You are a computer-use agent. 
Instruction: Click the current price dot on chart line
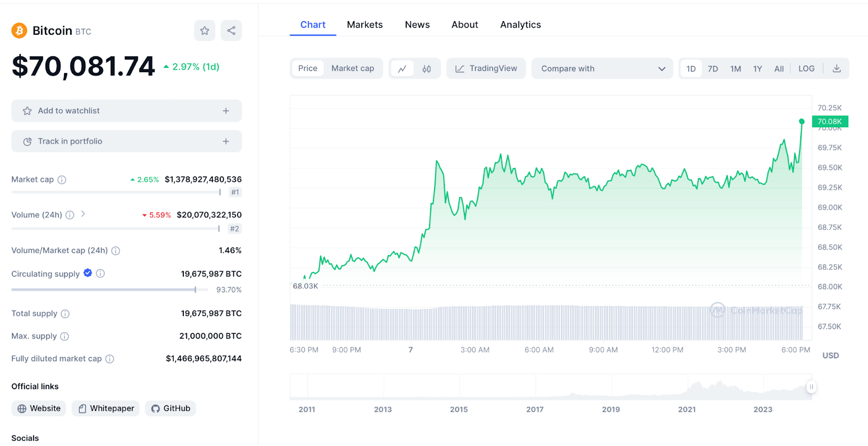coord(801,121)
